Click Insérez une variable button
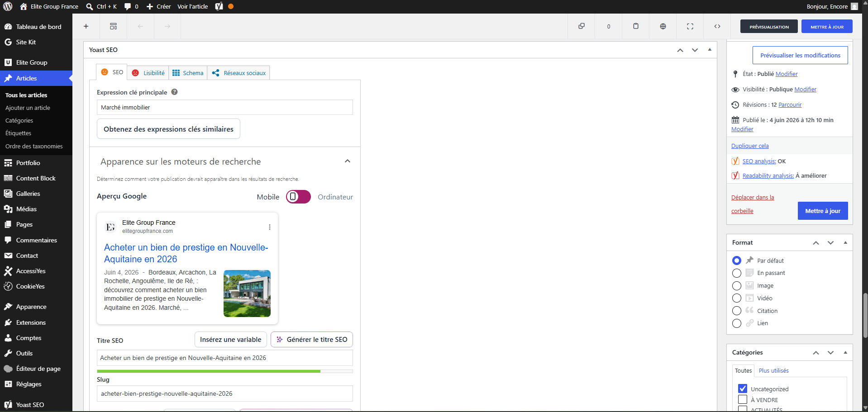This screenshot has height=412, width=868. [x=230, y=340]
